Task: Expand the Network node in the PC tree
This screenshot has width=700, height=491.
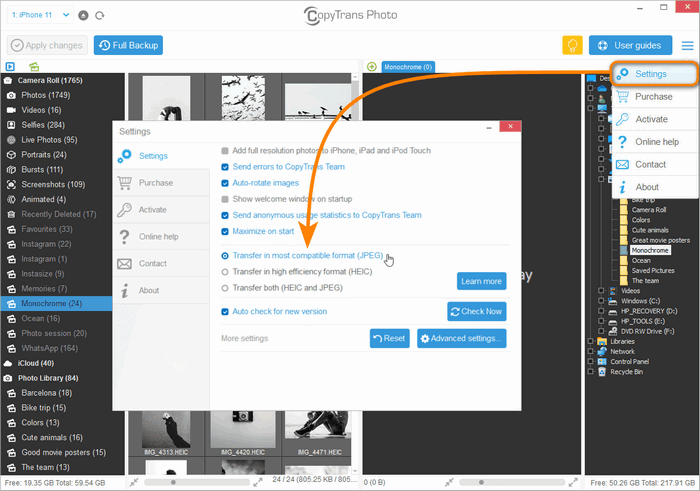Action: 590,352
